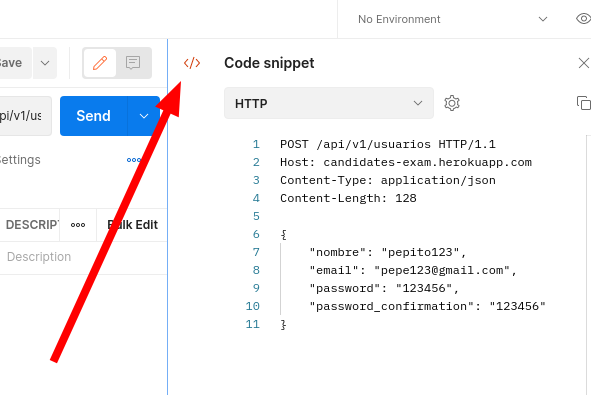
Task: Click the Description input field
Action: [x=84, y=257]
